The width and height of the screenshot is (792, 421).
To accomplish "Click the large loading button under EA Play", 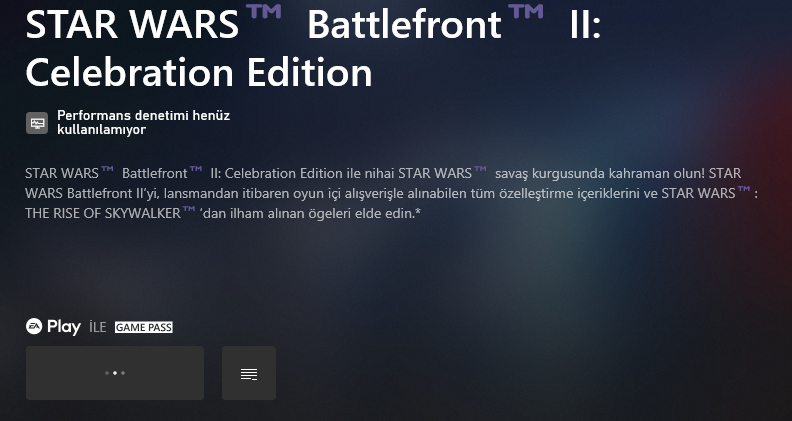I will (x=115, y=373).
